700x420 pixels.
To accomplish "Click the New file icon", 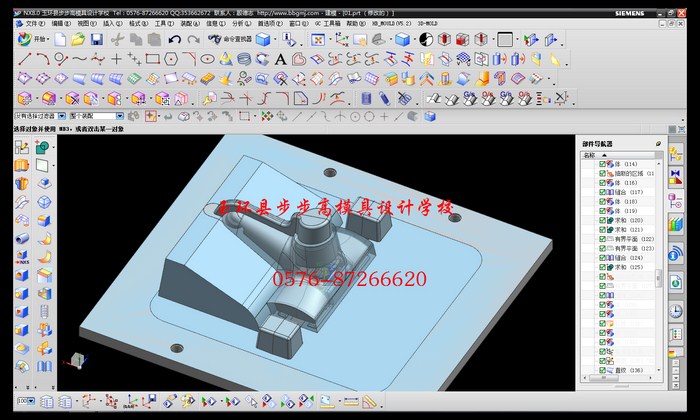I will 60,39.
